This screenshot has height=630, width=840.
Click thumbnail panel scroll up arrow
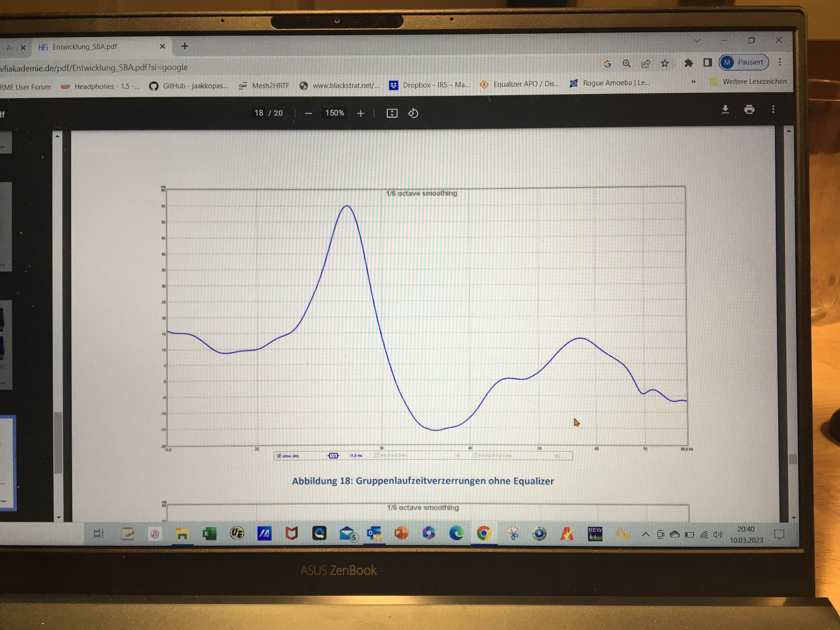tap(57, 136)
